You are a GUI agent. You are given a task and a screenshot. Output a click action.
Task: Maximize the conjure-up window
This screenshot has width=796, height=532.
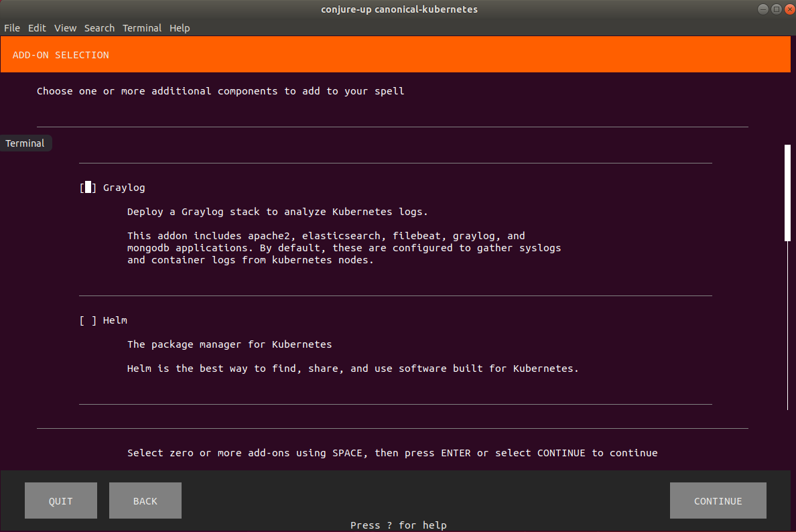[776, 9]
